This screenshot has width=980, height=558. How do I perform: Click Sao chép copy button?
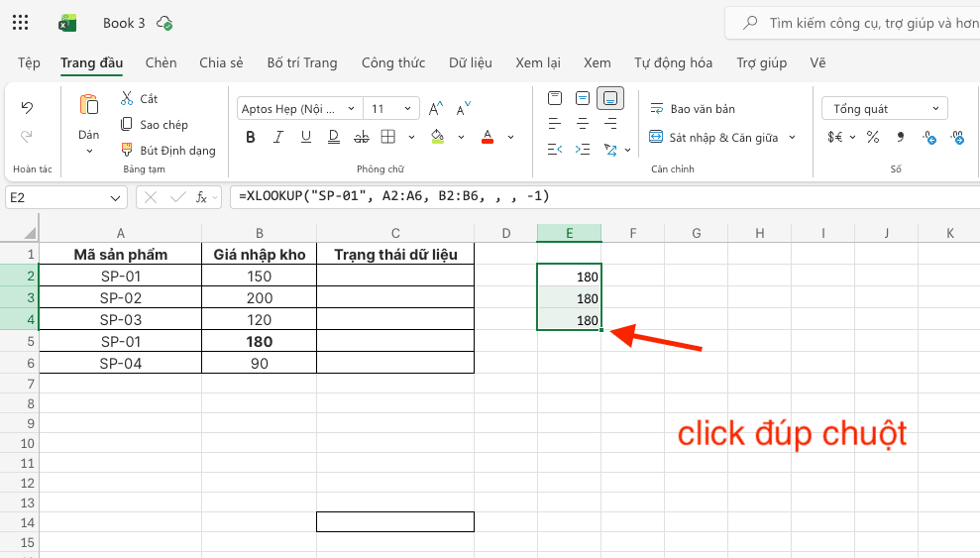[x=154, y=124]
